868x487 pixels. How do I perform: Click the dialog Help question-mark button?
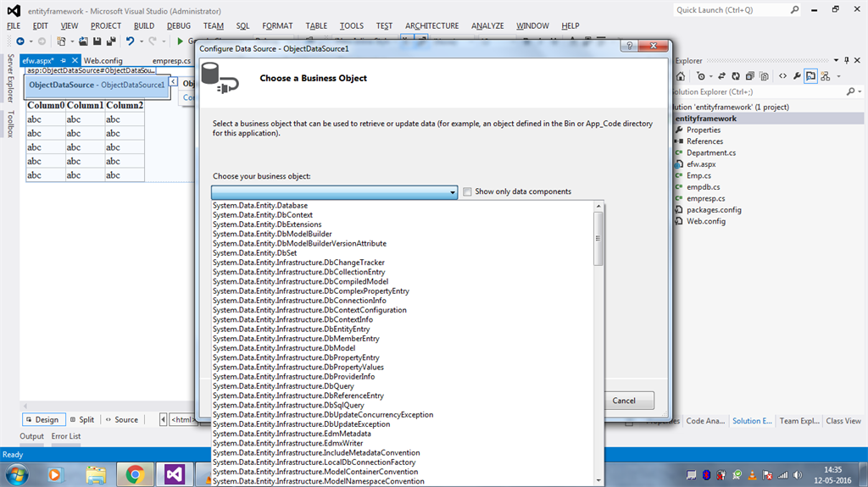click(x=630, y=46)
